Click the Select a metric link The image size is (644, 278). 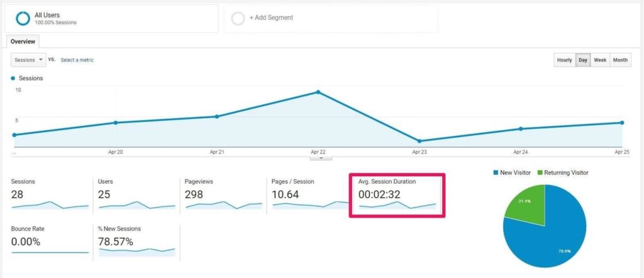click(77, 60)
